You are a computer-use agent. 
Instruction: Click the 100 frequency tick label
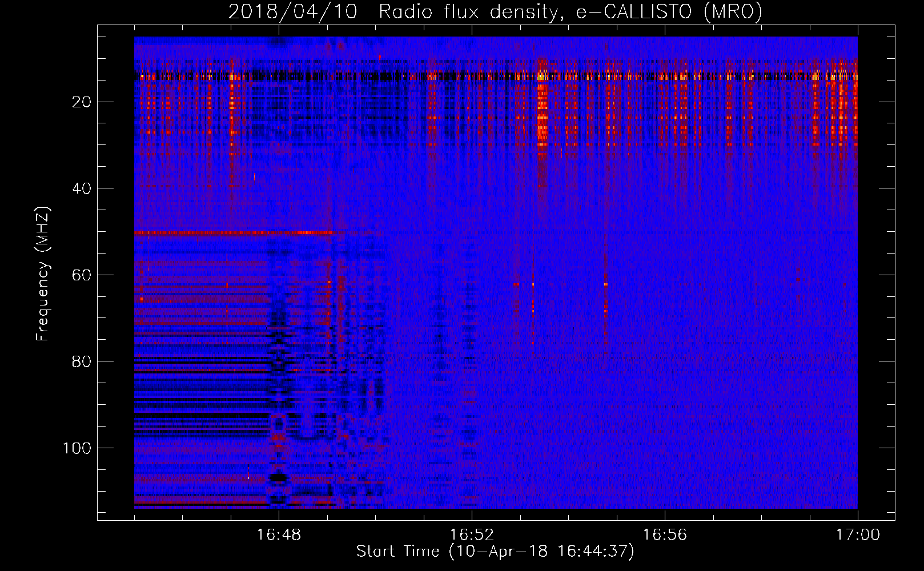(x=77, y=448)
